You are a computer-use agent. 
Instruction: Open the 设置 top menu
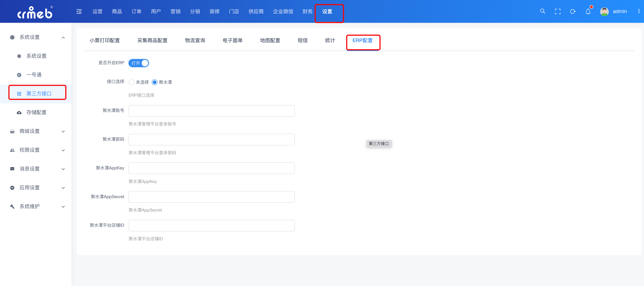click(327, 12)
